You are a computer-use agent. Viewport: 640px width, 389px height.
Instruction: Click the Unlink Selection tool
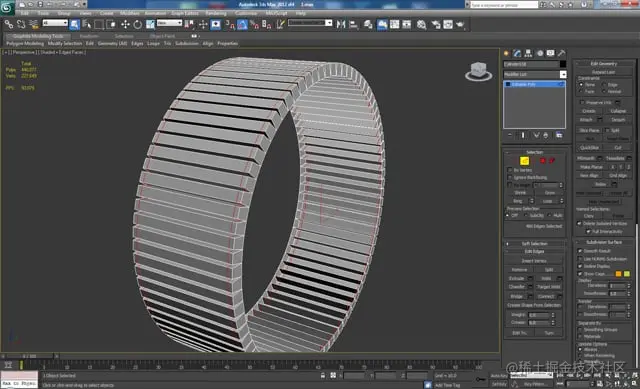(21, 24)
